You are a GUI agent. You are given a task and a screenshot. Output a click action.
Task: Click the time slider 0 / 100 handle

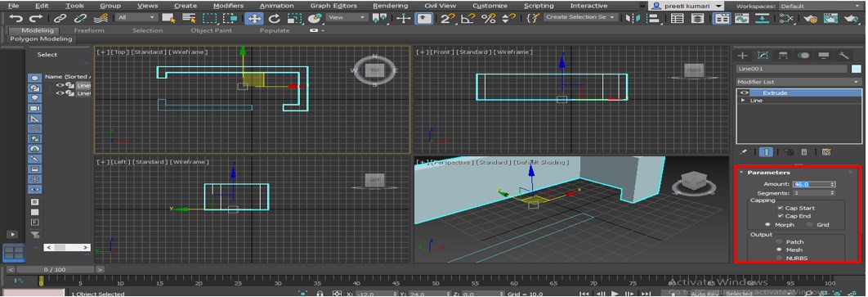54,269
